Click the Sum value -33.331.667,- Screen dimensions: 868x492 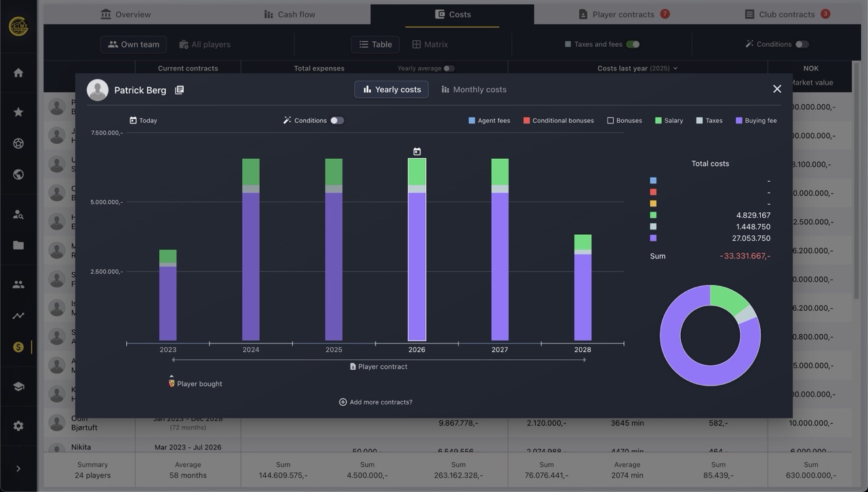coord(745,256)
